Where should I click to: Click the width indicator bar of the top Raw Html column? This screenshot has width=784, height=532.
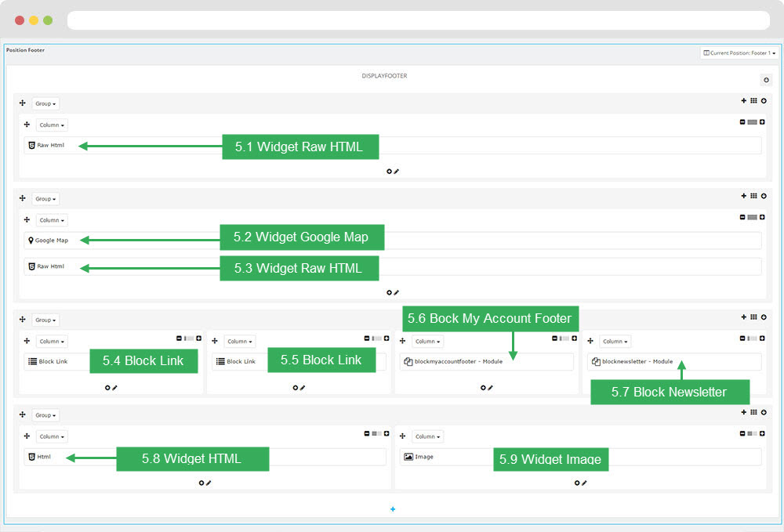point(752,122)
